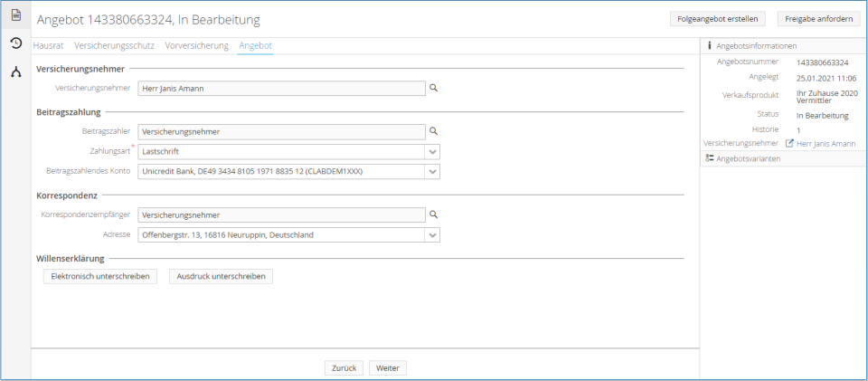The height and width of the screenshot is (381, 868).
Task: Click the info icon beside Angebotsinformationen
Action: tap(710, 45)
